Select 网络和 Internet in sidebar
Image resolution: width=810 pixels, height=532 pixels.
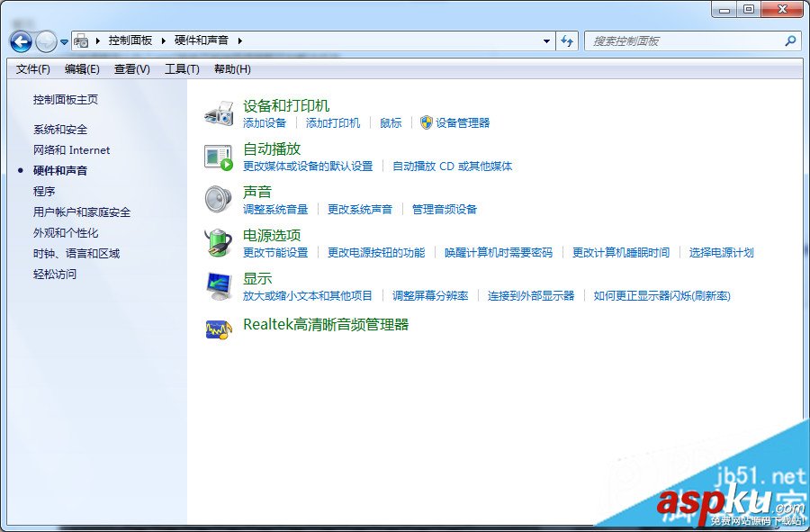coord(72,149)
